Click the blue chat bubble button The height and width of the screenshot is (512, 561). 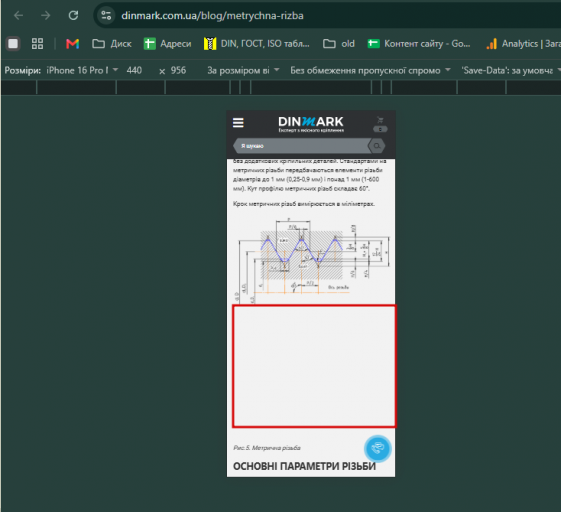[377, 448]
